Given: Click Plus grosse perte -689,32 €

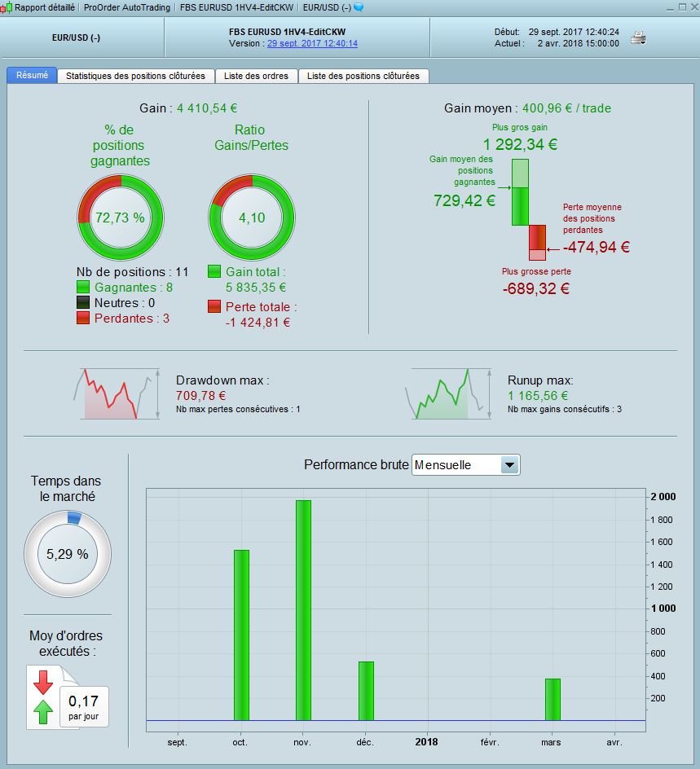Looking at the screenshot, I should tap(536, 288).
